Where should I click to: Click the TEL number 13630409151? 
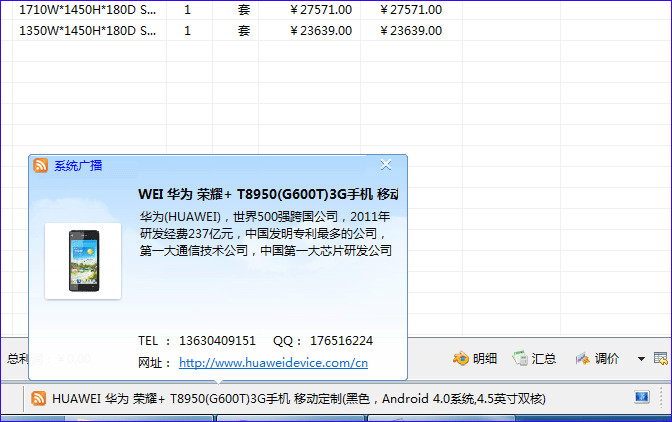217,341
